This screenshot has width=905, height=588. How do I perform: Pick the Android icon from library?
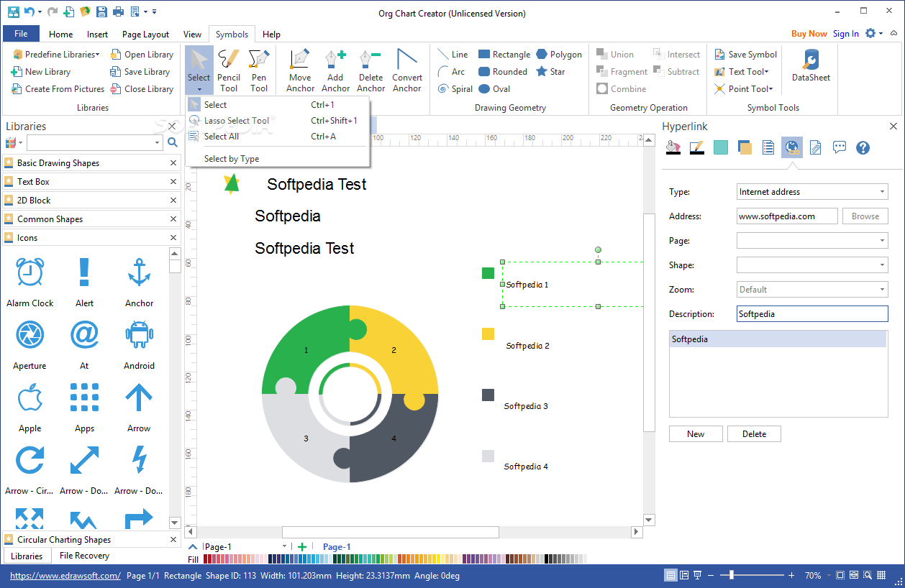(139, 344)
